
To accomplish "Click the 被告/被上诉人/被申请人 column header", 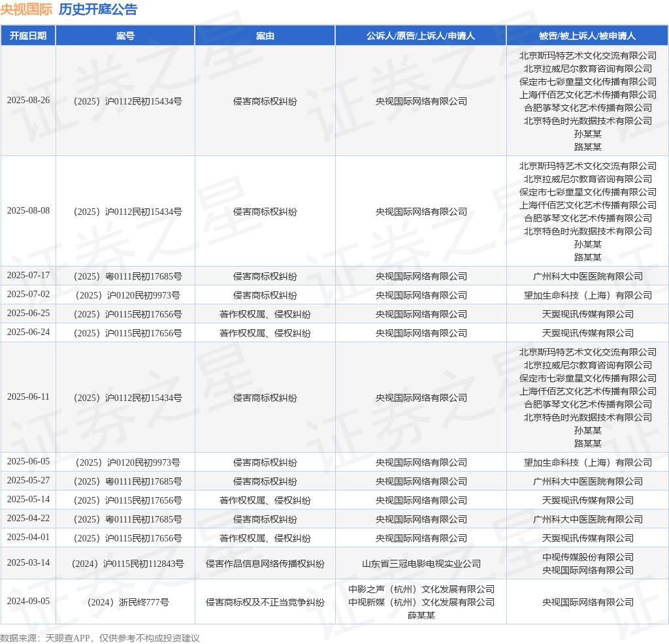I will [x=587, y=36].
